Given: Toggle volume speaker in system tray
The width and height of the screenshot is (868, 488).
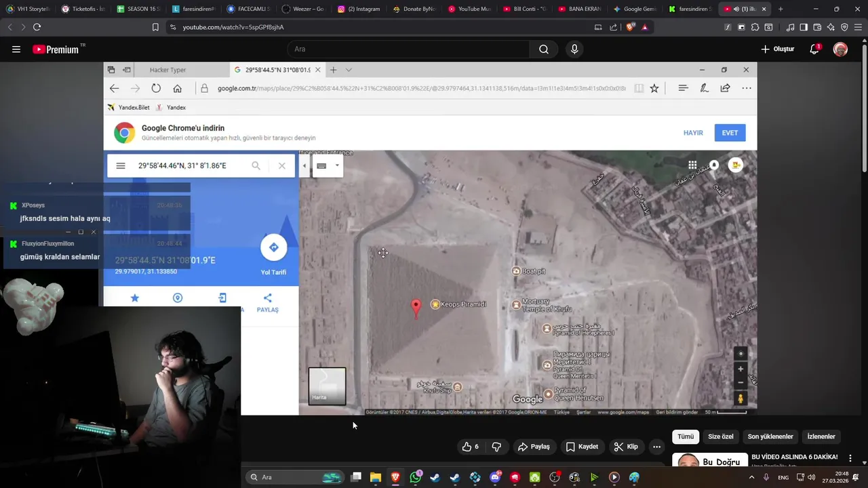Looking at the screenshot, I should pos(812,477).
